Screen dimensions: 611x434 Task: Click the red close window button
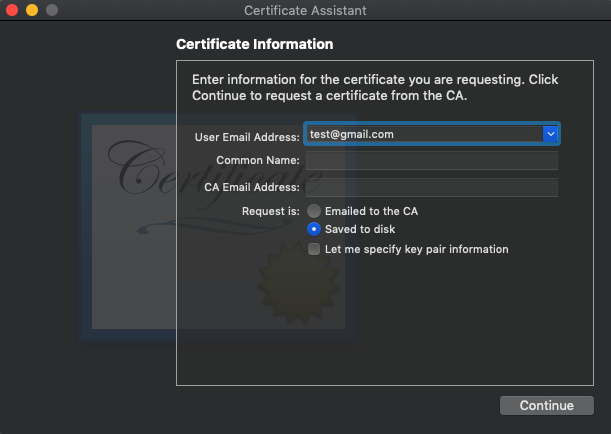[12, 10]
